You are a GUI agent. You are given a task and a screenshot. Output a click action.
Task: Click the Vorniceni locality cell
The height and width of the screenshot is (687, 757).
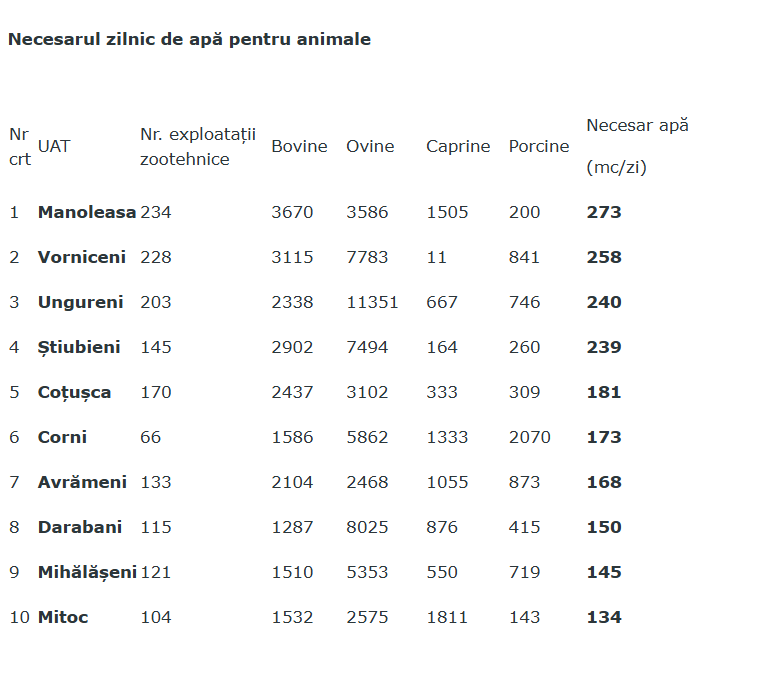[82, 257]
